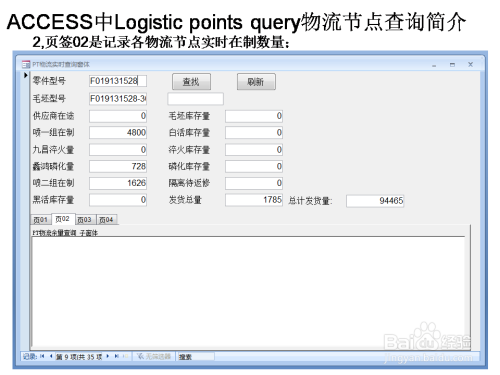Click the 零件型号 field F019131528
Screen dimensions: 500x375
(118, 81)
